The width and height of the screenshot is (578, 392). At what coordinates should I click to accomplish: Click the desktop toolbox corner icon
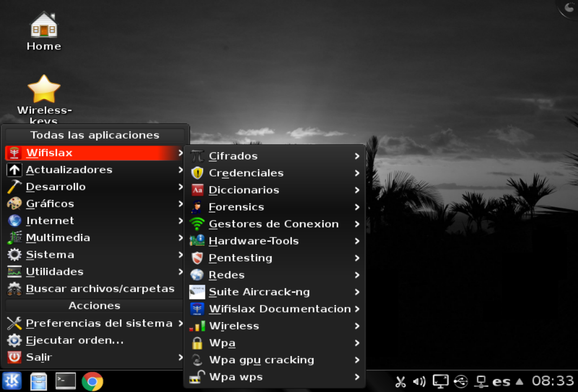(x=569, y=7)
